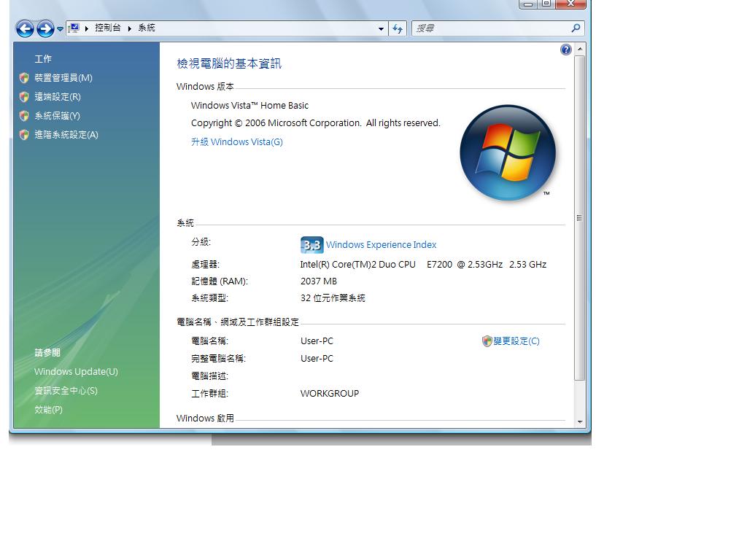This screenshot has width=747, height=560.
Task: Click the magnifier search icon
Action: tap(576, 28)
